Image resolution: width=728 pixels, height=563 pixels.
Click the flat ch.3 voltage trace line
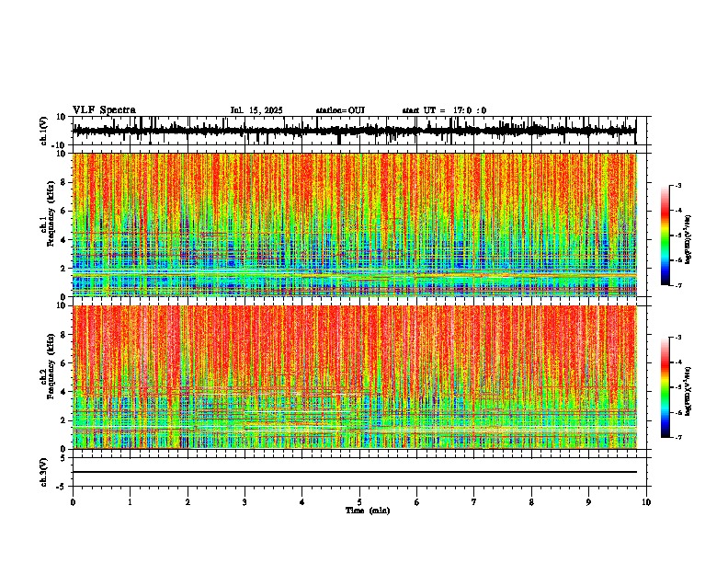pyautogui.click(x=354, y=472)
